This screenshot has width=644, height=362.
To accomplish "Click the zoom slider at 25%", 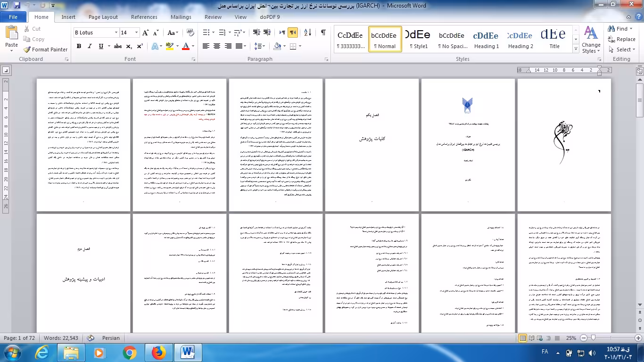I will (x=593, y=338).
